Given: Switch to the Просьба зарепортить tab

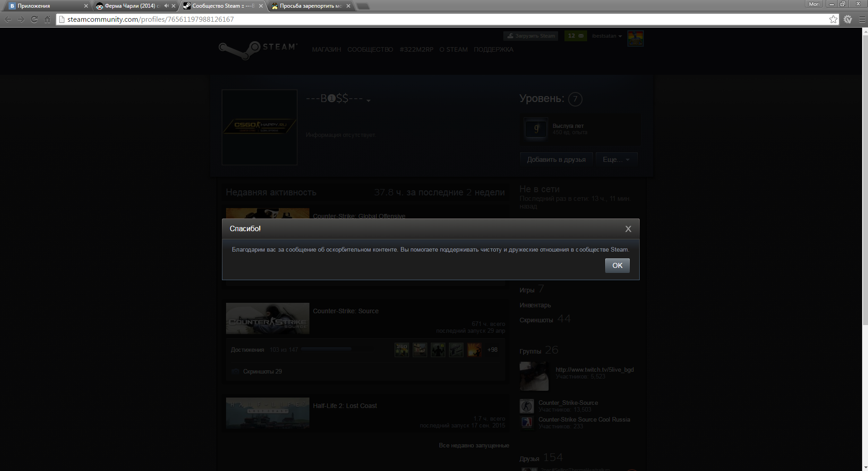Looking at the screenshot, I should pos(310,6).
